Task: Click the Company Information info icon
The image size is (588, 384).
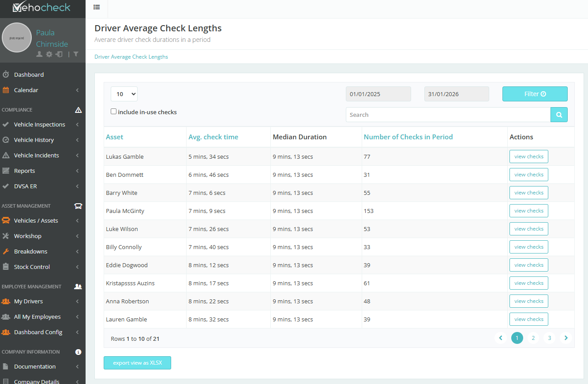Action: (x=79, y=352)
